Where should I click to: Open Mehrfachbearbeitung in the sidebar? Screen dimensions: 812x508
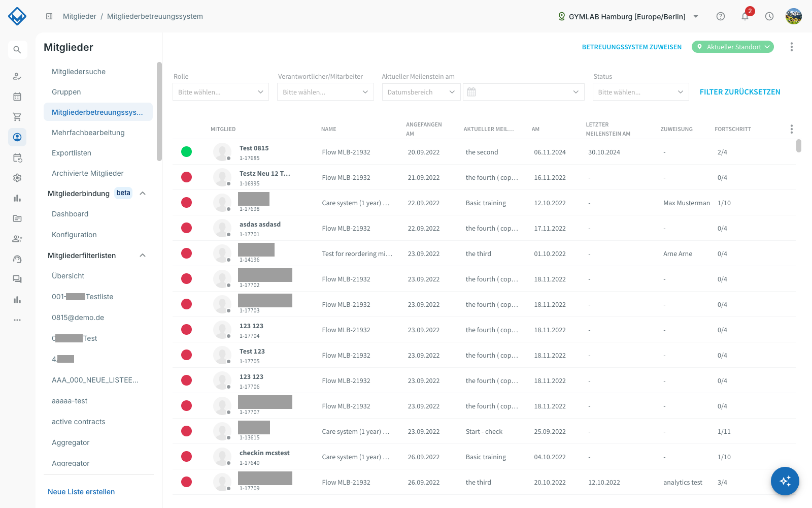pyautogui.click(x=88, y=133)
